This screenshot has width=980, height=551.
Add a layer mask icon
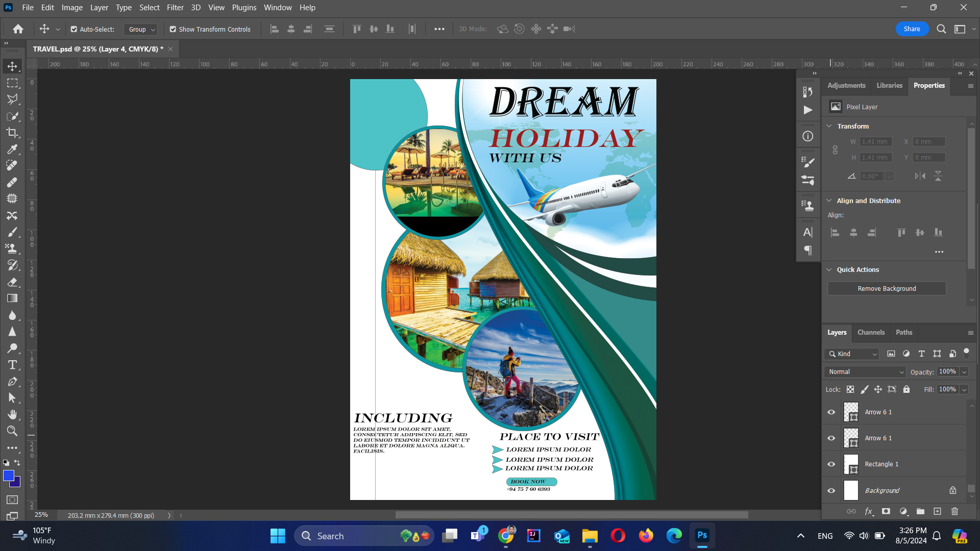(886, 511)
